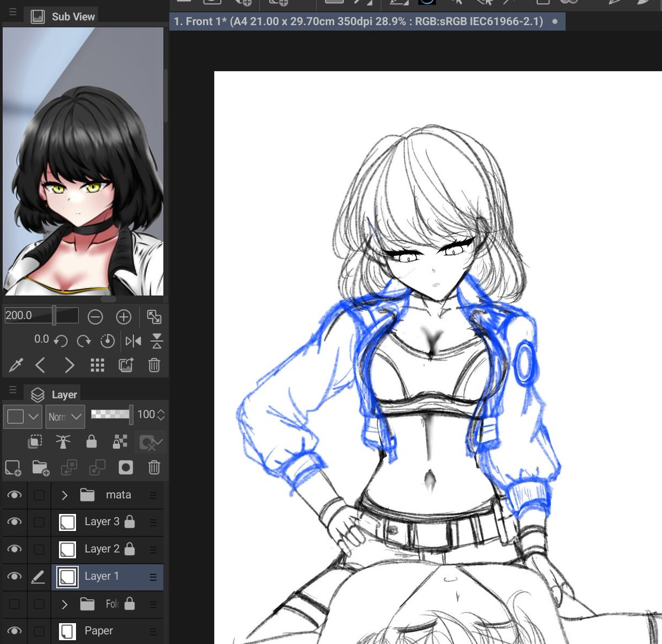Viewport: 662px width, 644px height.
Task: Open the Normal blending mode dropdown
Action: click(x=65, y=416)
